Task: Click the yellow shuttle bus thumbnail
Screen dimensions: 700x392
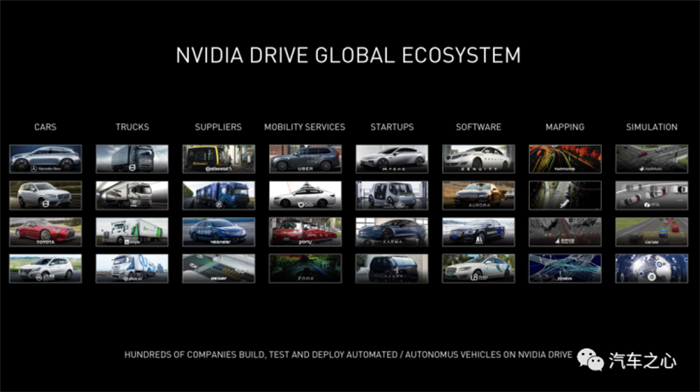Action: pos(219,159)
